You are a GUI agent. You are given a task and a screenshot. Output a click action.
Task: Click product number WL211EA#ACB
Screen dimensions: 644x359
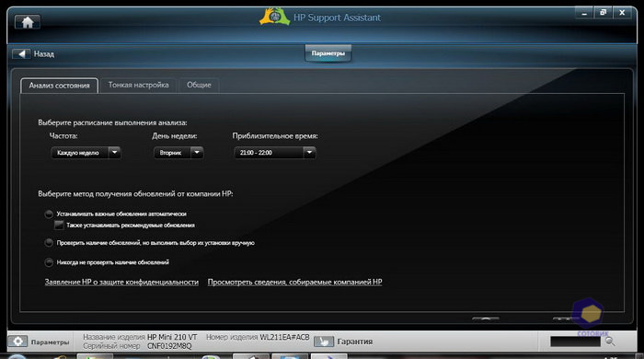coord(284,337)
